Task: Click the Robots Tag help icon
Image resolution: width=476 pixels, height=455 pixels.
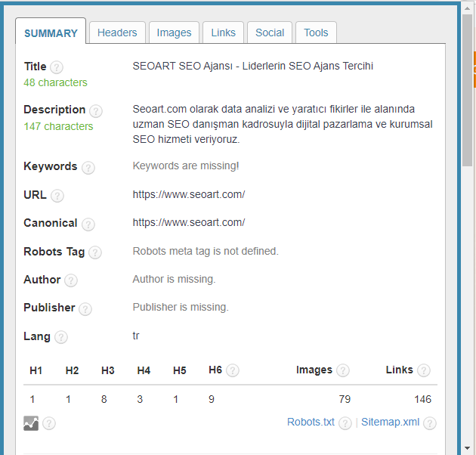Action: coord(95,252)
